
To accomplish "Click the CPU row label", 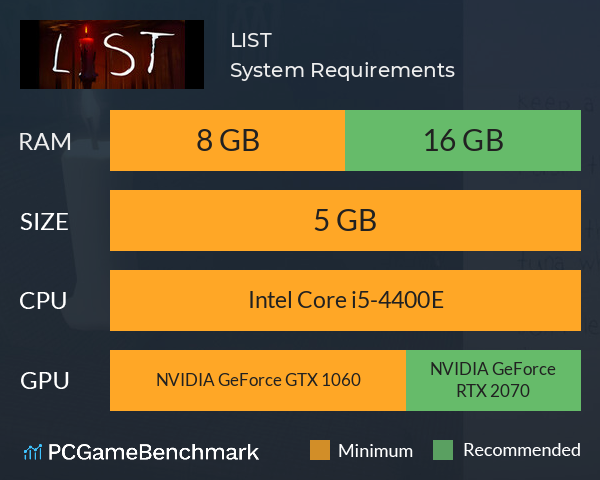I will tap(43, 301).
